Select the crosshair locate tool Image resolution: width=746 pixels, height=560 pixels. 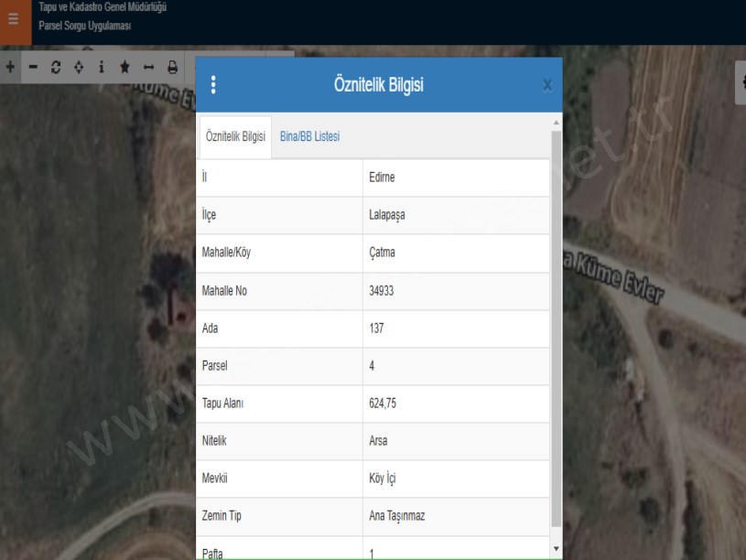(x=79, y=67)
